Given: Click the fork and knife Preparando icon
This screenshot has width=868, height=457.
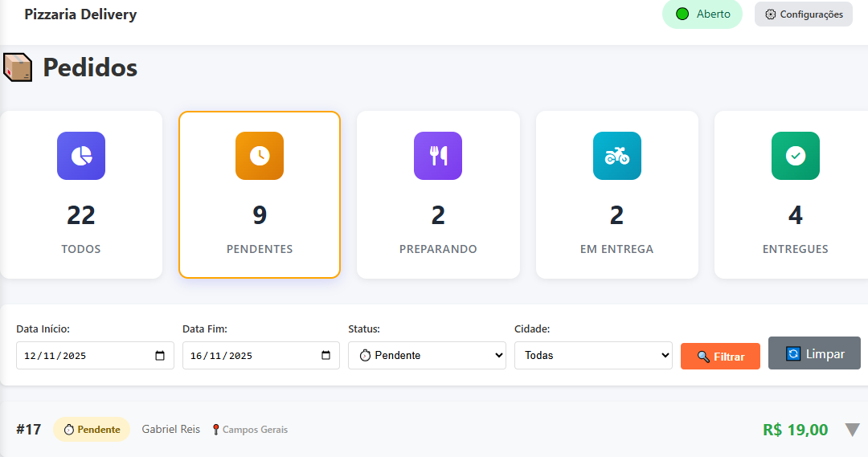Looking at the screenshot, I should click(x=438, y=156).
